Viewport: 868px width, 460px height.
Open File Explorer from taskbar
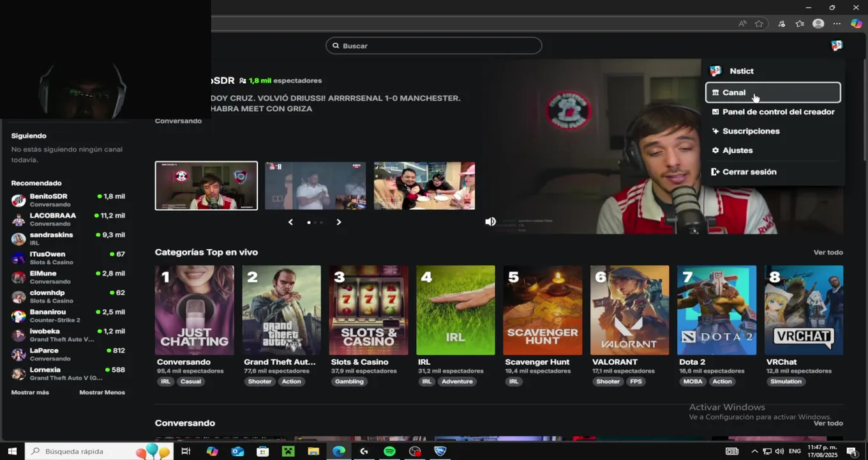click(x=313, y=451)
